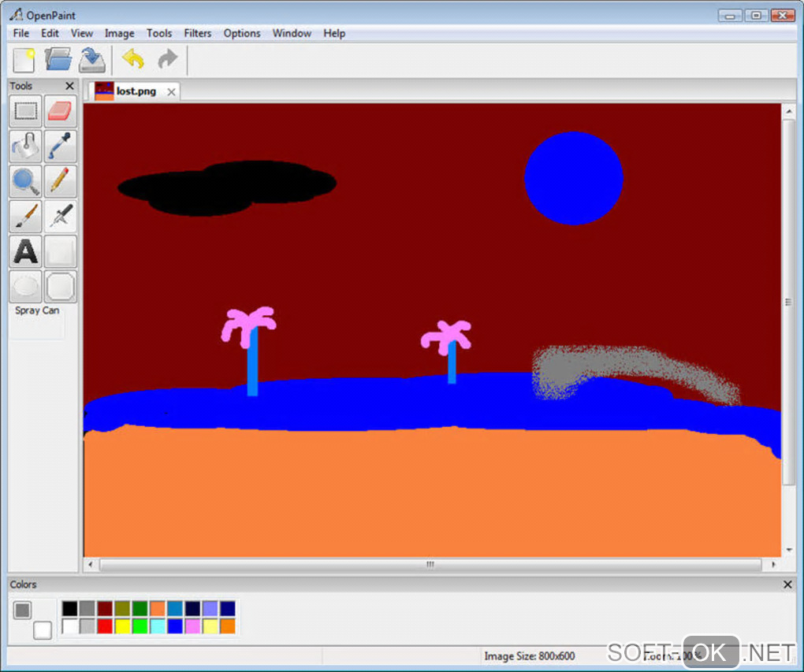804x672 pixels.
Task: Pick the white palette swatch
Action: (x=69, y=626)
